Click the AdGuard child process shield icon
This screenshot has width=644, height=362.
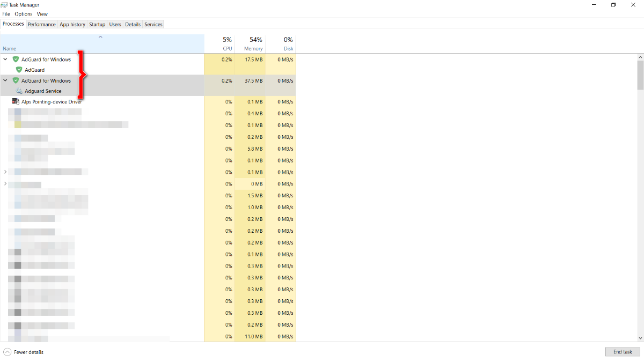click(x=19, y=70)
